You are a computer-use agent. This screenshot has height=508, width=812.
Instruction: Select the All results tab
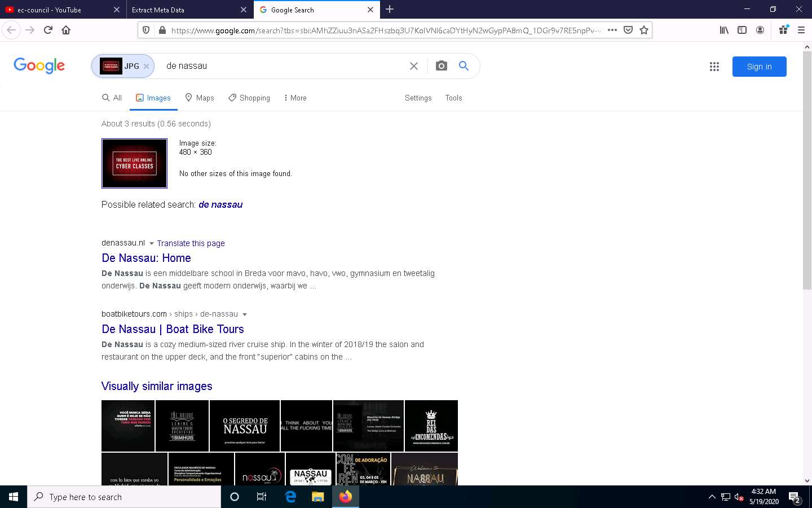pyautogui.click(x=112, y=98)
